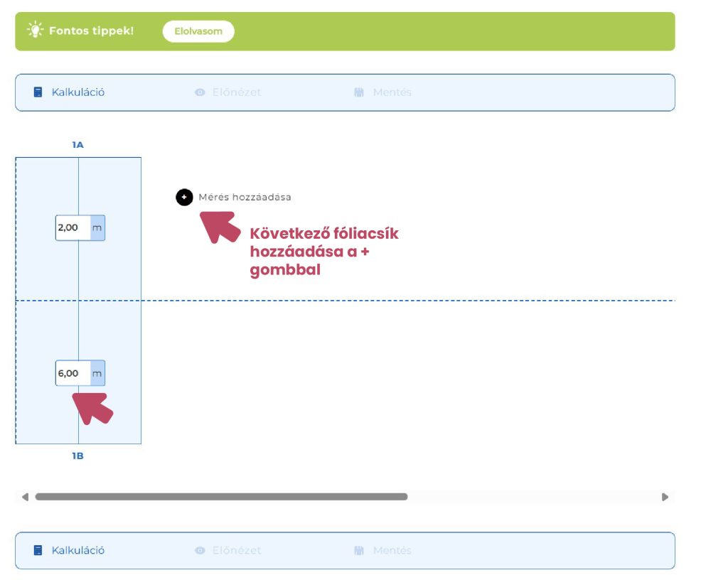This screenshot has width=728, height=580.
Task: Click the horizontal scrollbar thumb
Action: click(x=220, y=497)
